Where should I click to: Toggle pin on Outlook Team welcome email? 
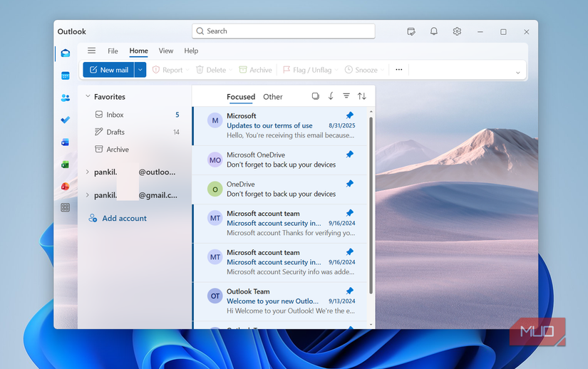349,291
